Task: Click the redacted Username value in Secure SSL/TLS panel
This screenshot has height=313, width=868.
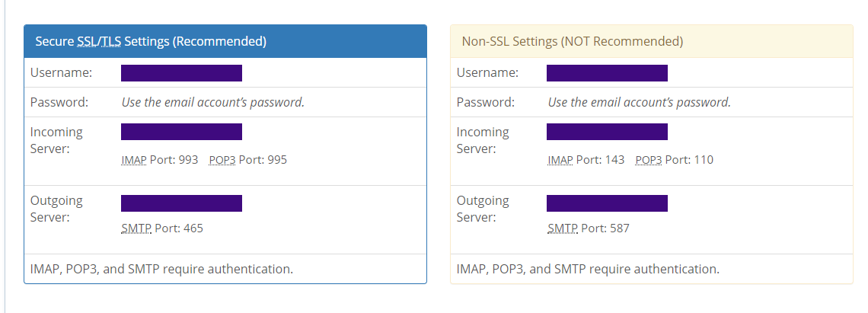Action: point(181,73)
